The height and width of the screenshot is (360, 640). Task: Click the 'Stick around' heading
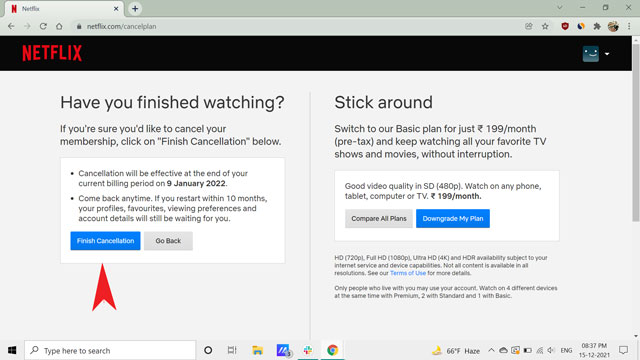coord(383,102)
